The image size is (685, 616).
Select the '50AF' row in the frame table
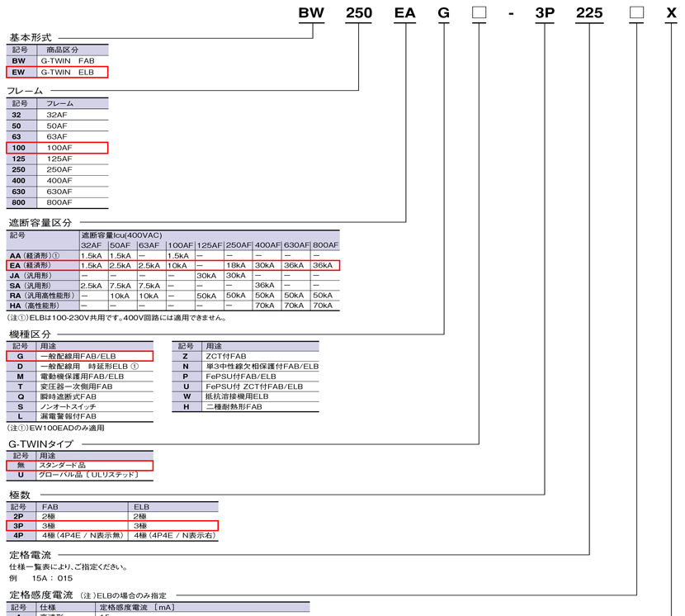[x=57, y=126]
